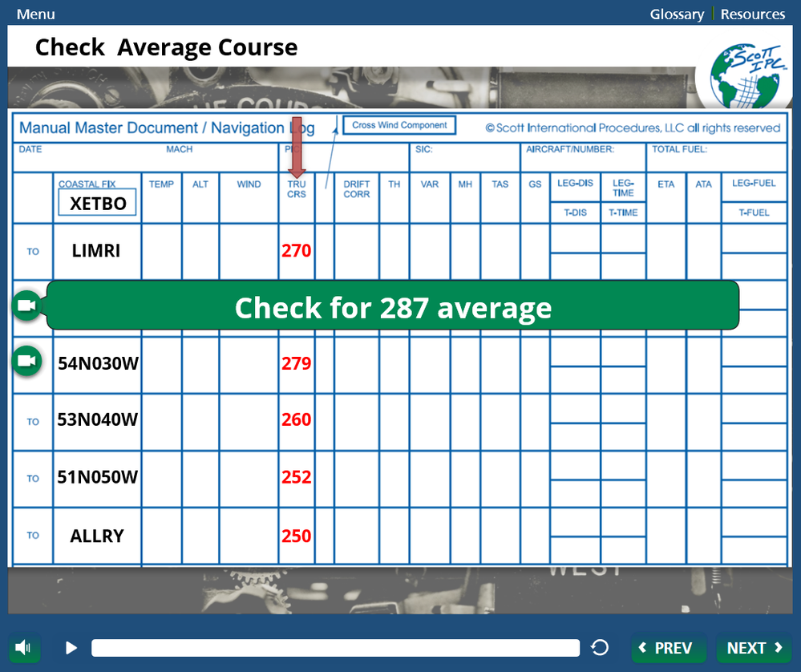Click the TOTAL FUEL field label
This screenshot has height=672, width=801.
679,149
